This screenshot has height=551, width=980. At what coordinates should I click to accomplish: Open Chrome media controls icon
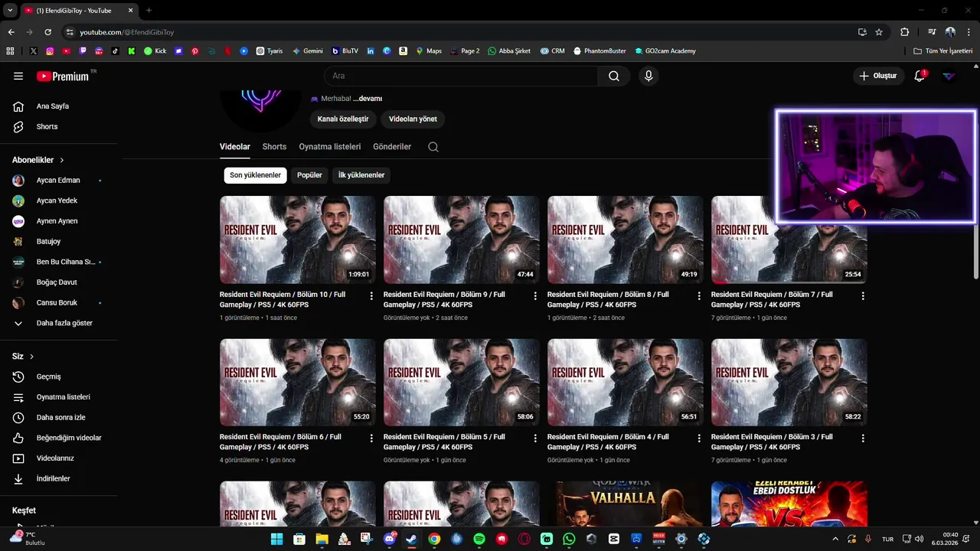point(932,32)
